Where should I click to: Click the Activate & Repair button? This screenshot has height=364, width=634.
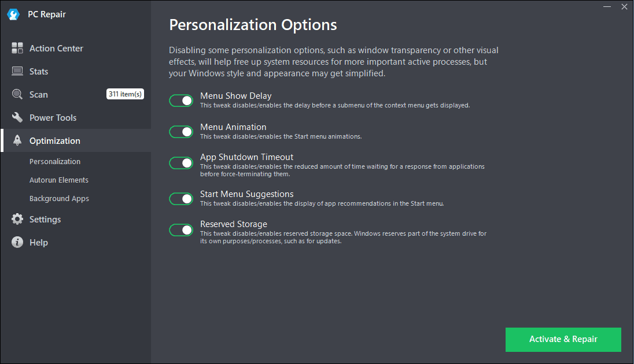(x=563, y=339)
